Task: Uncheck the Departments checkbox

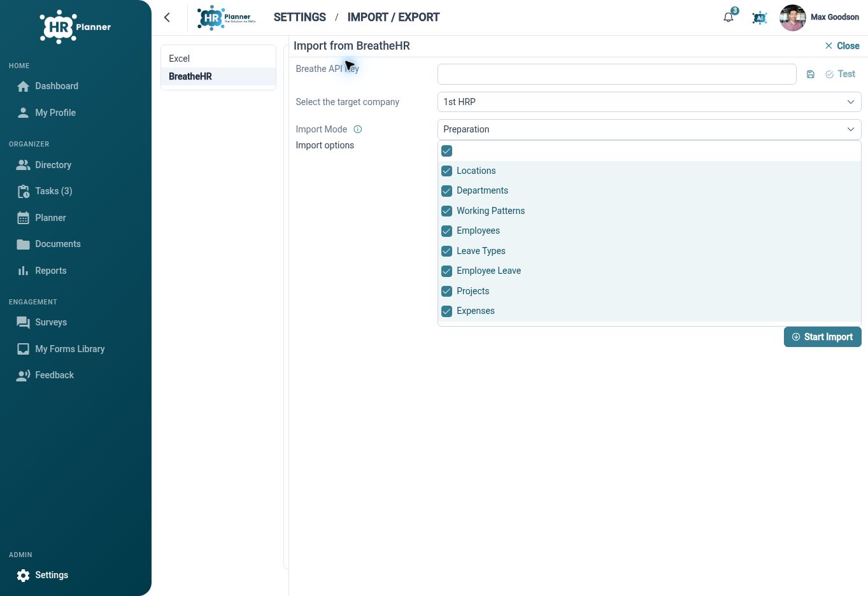Action: [447, 190]
